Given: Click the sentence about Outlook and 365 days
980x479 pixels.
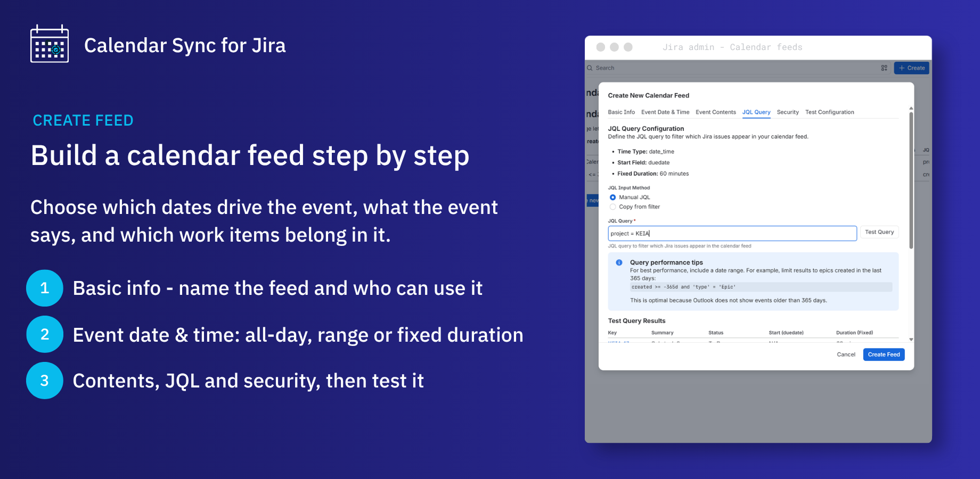Looking at the screenshot, I should [x=728, y=301].
